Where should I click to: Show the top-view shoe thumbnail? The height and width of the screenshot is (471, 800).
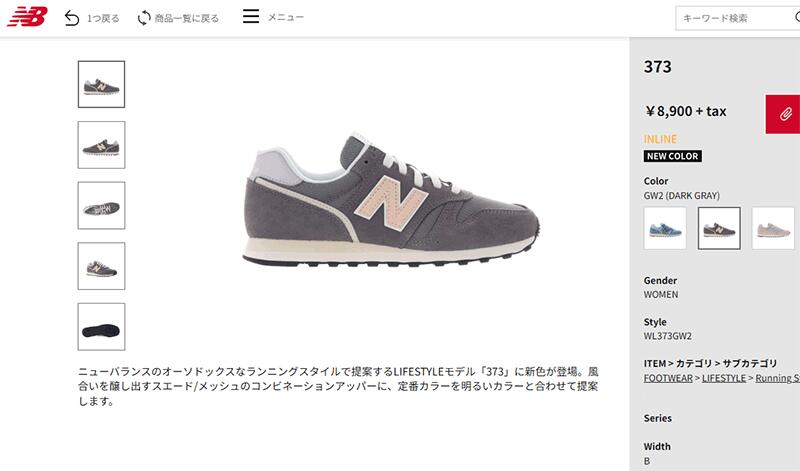click(x=101, y=206)
